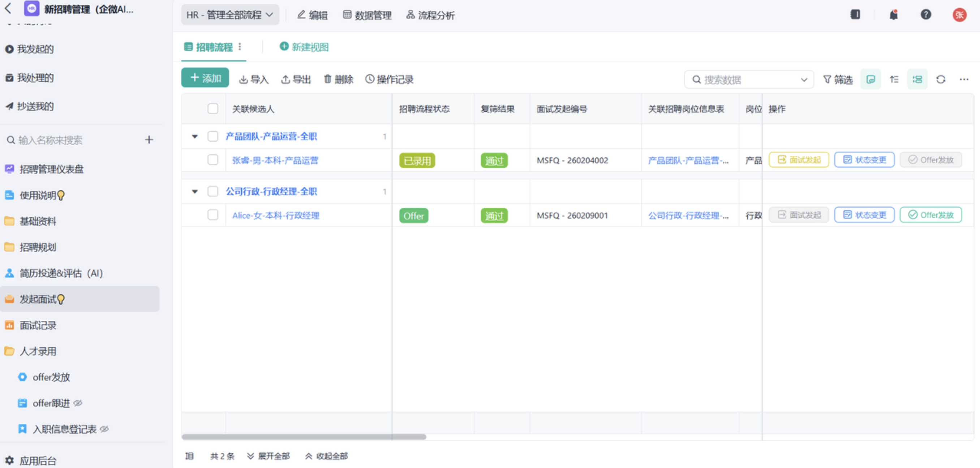This screenshot has width=980, height=468.
Task: Click 展开全部 to expand all groups
Action: [x=268, y=456]
